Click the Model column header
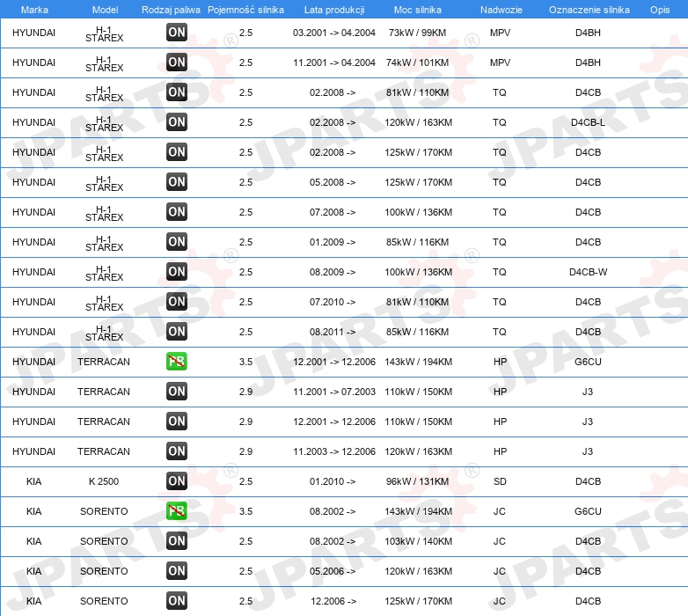The image size is (688, 616). click(x=106, y=10)
